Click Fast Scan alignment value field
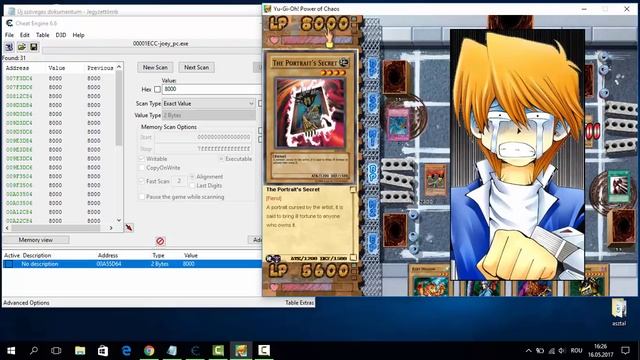Image resolution: width=640 pixels, height=360 pixels. [179, 181]
